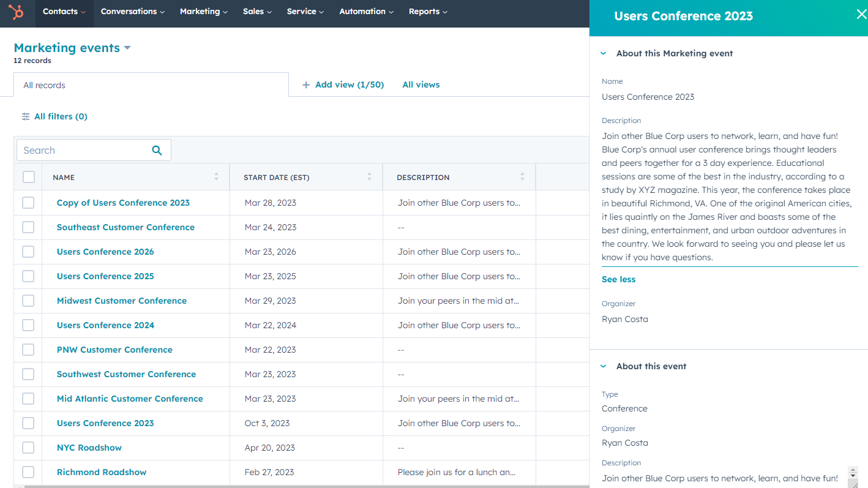Close the Users Conference 2023 panel

click(861, 13)
